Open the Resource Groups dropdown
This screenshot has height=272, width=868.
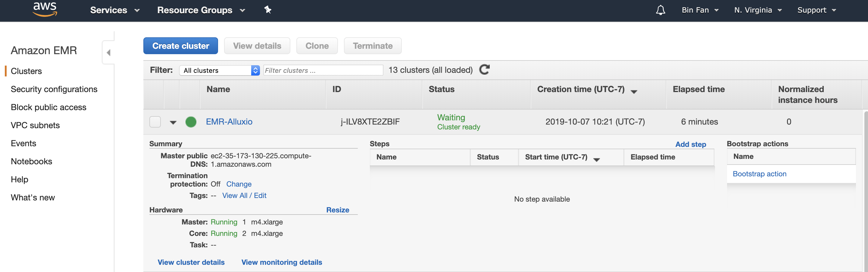pyautogui.click(x=201, y=10)
